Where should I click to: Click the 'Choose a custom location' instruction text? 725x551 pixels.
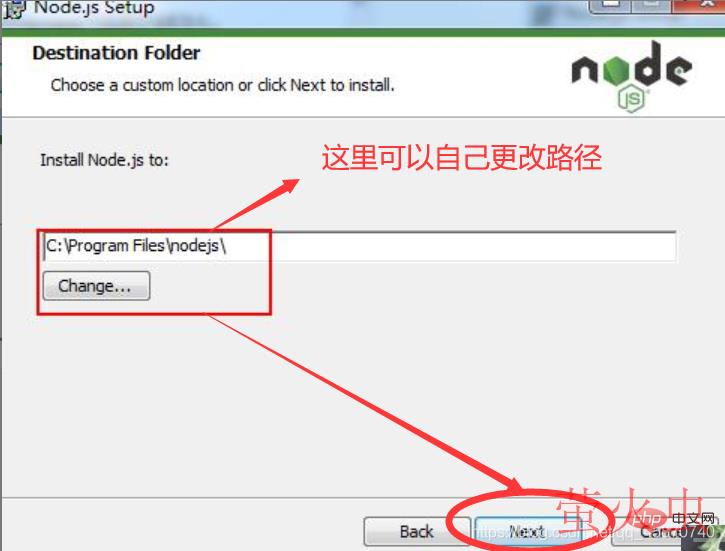pos(222,85)
